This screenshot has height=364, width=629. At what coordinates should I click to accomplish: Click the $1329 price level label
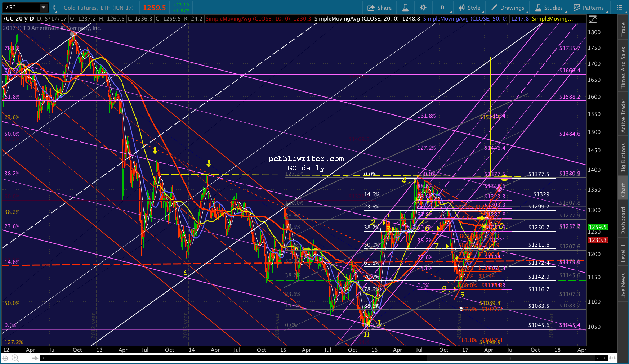[x=541, y=194]
